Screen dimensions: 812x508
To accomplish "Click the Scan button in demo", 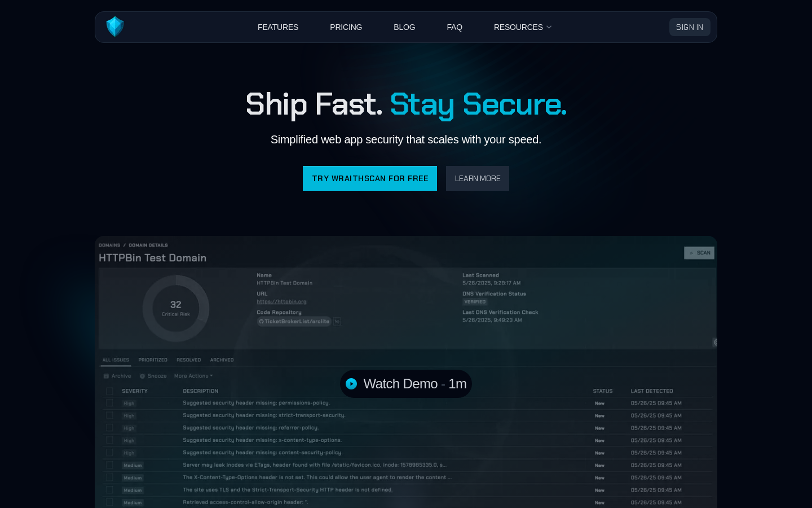I will [x=699, y=253].
